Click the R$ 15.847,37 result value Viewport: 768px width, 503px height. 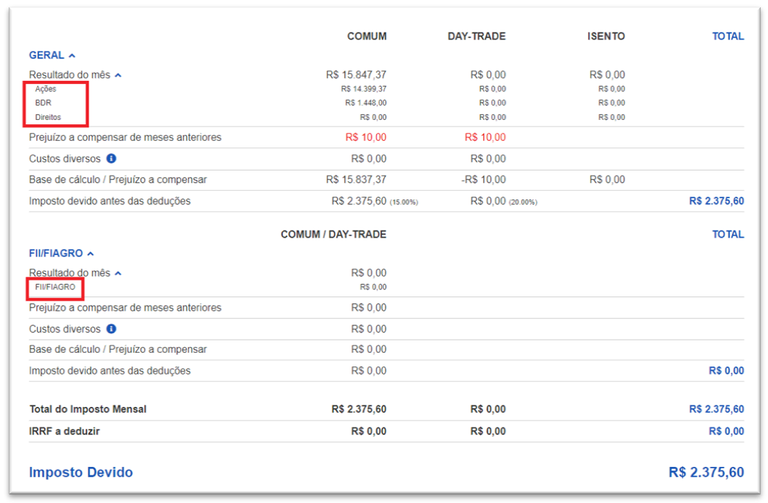point(356,75)
